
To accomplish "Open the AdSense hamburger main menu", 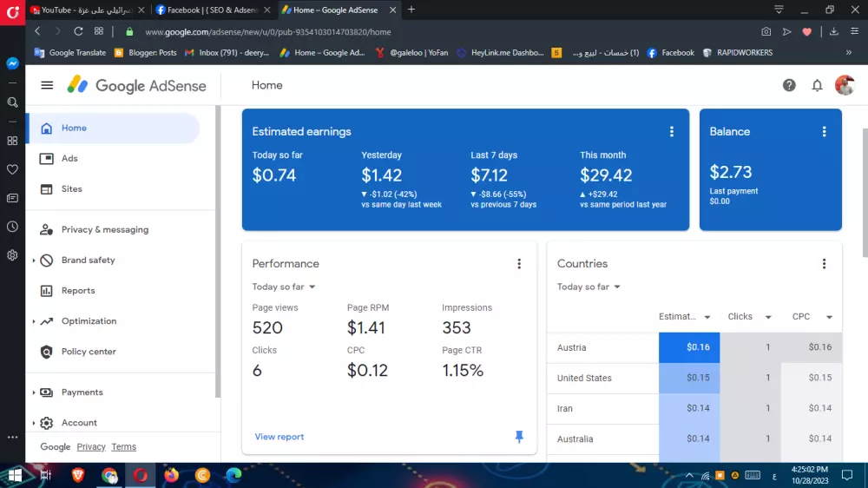I will [47, 85].
